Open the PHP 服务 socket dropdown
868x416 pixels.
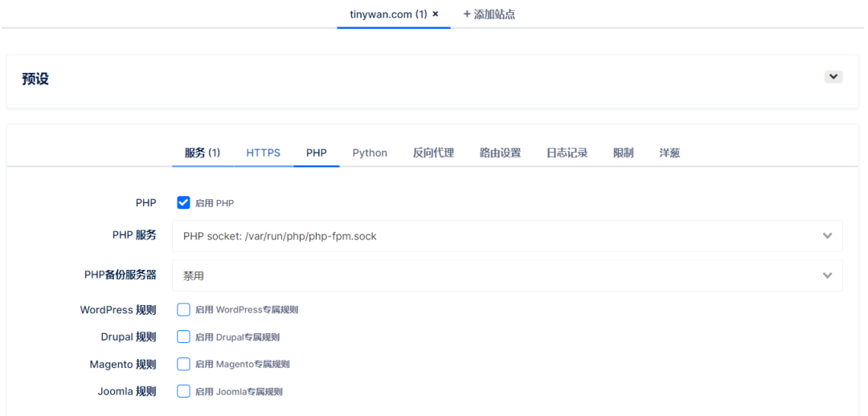pyautogui.click(x=507, y=236)
